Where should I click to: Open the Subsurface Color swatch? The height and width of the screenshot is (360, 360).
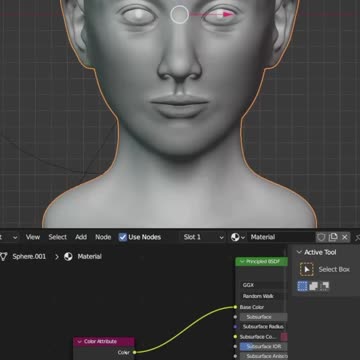click(x=284, y=337)
